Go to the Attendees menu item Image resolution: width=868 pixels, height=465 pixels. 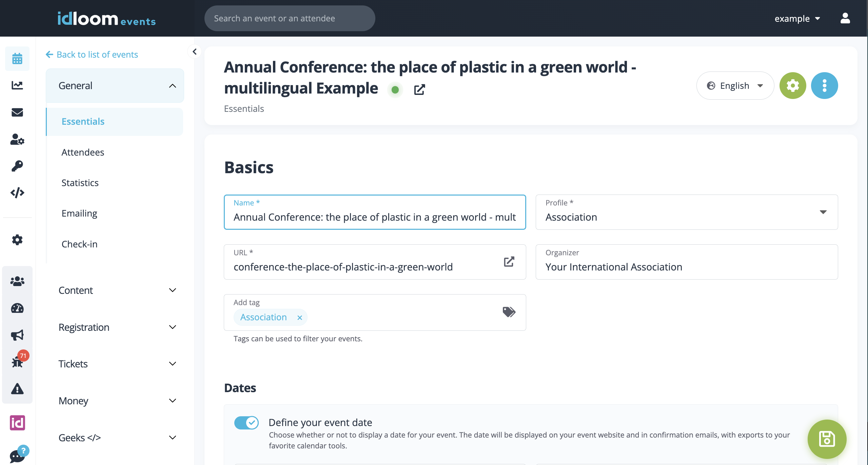click(x=83, y=153)
